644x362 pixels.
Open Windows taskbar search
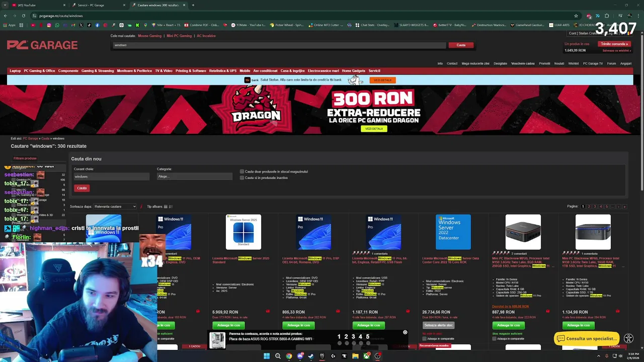click(278, 356)
